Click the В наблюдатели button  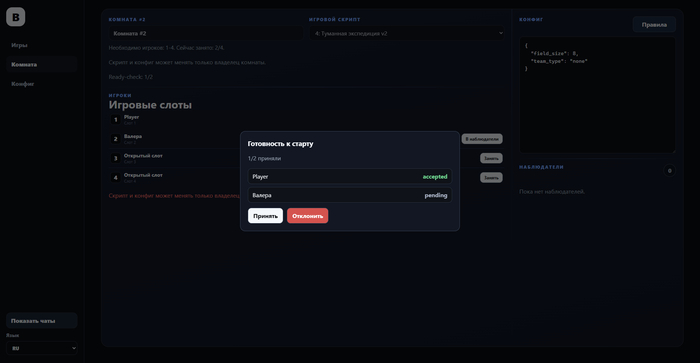[482, 139]
